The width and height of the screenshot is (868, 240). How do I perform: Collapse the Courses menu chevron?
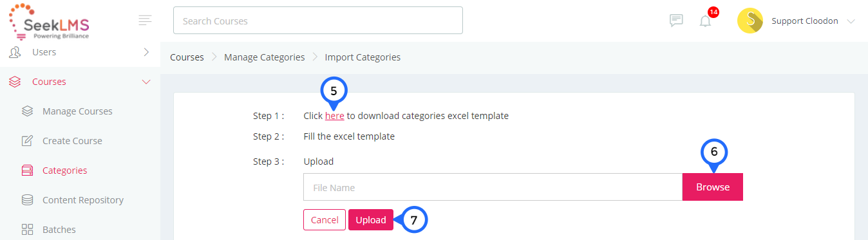click(x=146, y=82)
